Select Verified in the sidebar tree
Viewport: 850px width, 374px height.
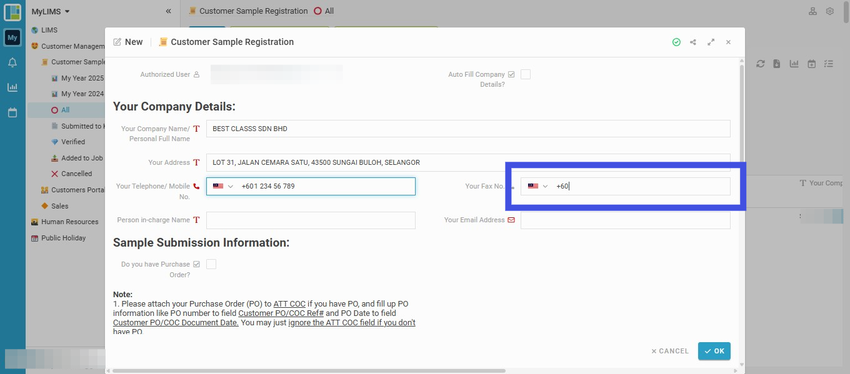point(73,142)
